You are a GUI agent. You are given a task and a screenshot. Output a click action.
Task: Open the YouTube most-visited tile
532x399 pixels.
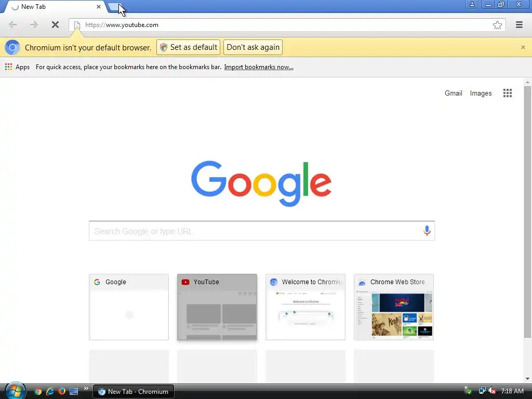click(217, 307)
